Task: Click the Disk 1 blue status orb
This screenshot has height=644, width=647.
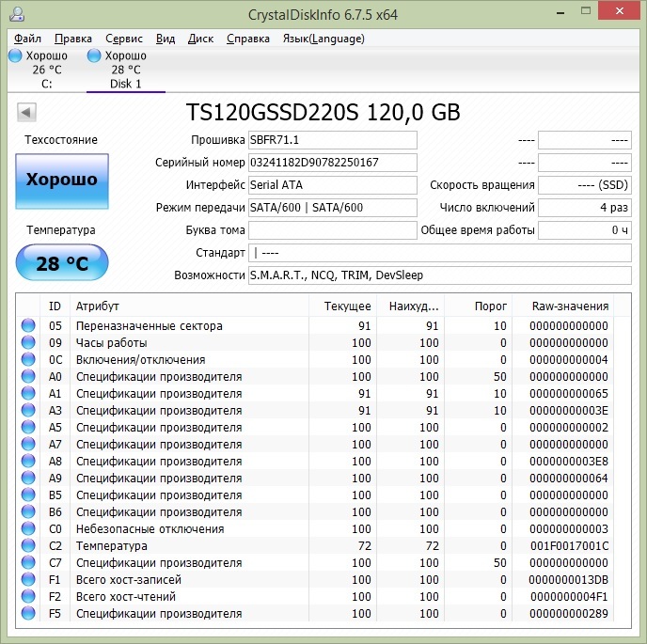Action: (94, 56)
